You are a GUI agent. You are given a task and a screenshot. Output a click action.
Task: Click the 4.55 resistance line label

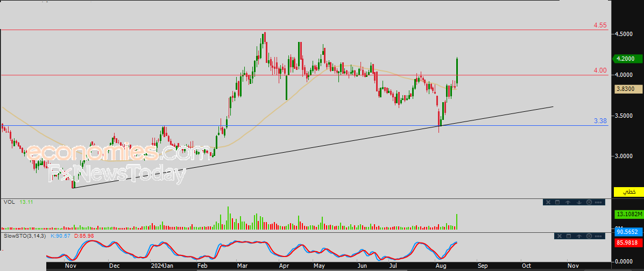600,25
